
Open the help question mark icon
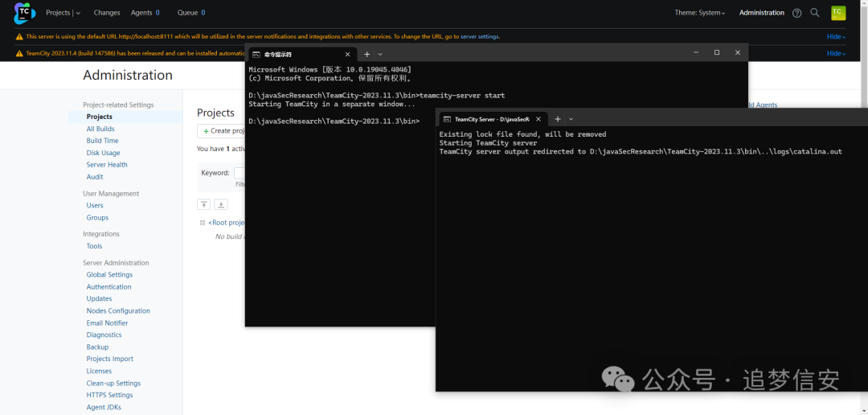click(796, 13)
